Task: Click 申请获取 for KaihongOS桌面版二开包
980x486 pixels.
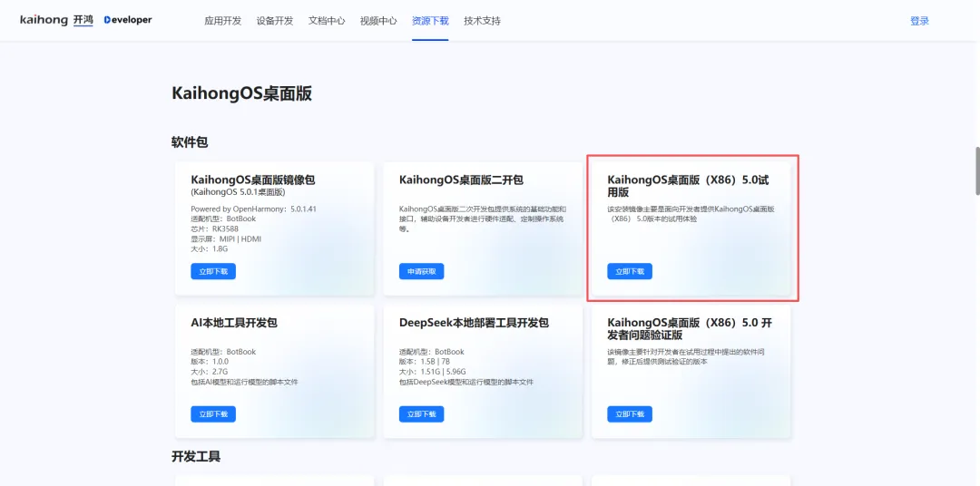Action: coord(421,271)
